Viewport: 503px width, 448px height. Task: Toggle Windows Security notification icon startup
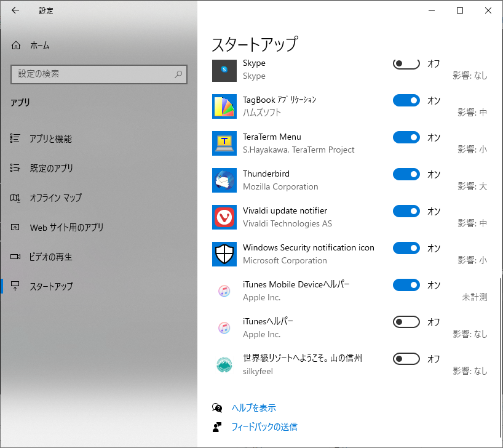point(406,248)
